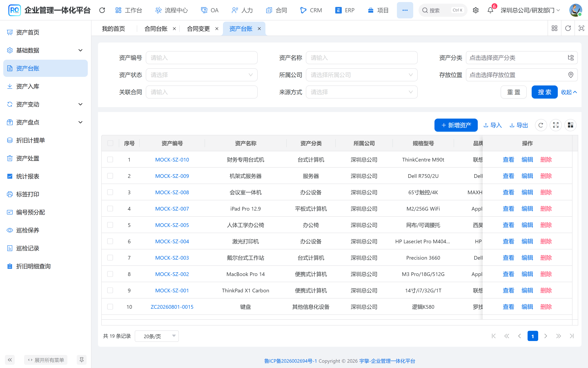The image size is (588, 368).
Task: Click the storage location pin icon
Action: tap(571, 75)
